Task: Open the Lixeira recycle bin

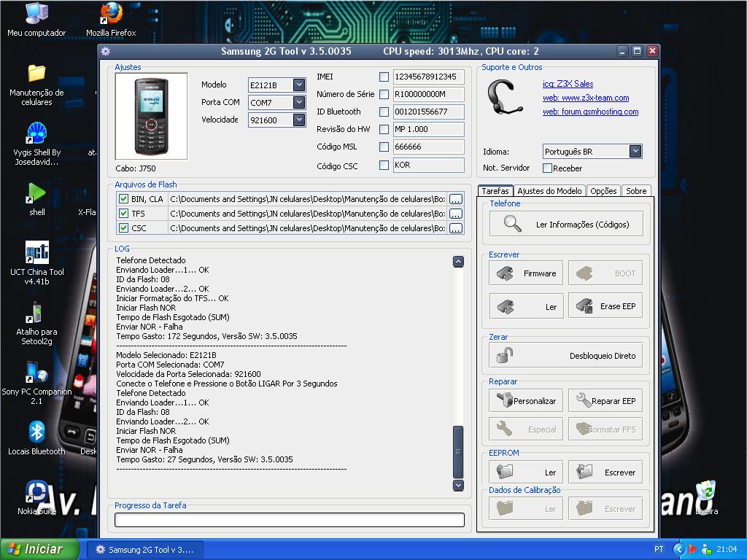Action: click(706, 497)
